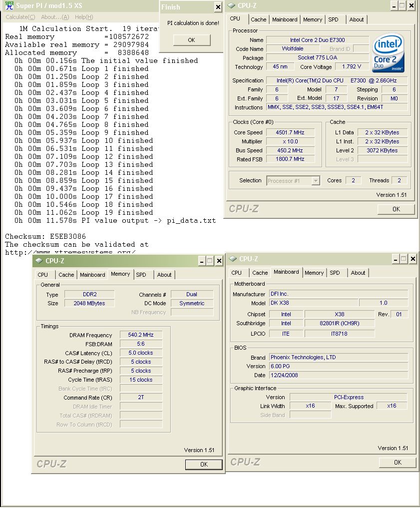Close the top CPU-Z window
420x508 pixels.
pyautogui.click(x=411, y=6)
